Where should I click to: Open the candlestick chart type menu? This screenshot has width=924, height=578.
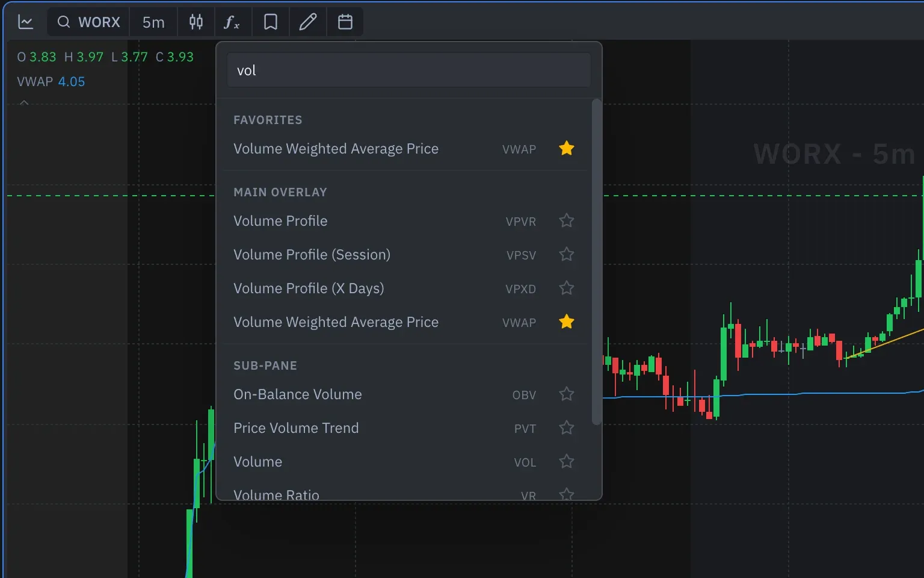tap(196, 22)
